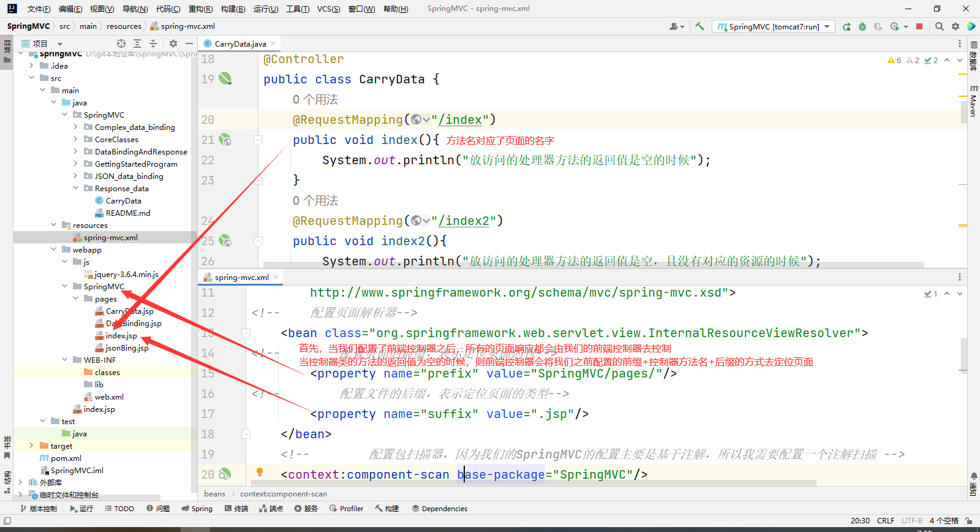
Task: Expand the Complex_data_binding package
Action: 75,127
